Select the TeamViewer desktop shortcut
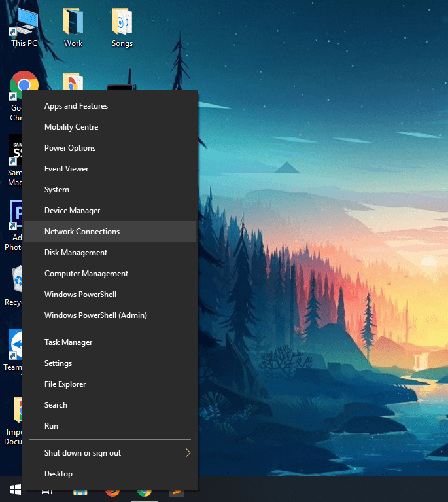The height and width of the screenshot is (502, 448). click(x=13, y=350)
